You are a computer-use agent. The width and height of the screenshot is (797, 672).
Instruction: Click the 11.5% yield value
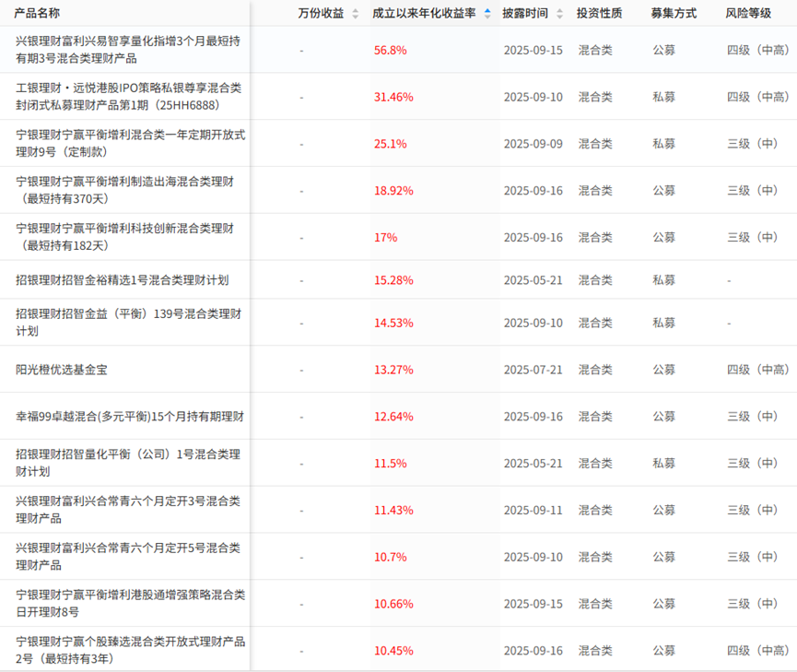click(x=391, y=463)
